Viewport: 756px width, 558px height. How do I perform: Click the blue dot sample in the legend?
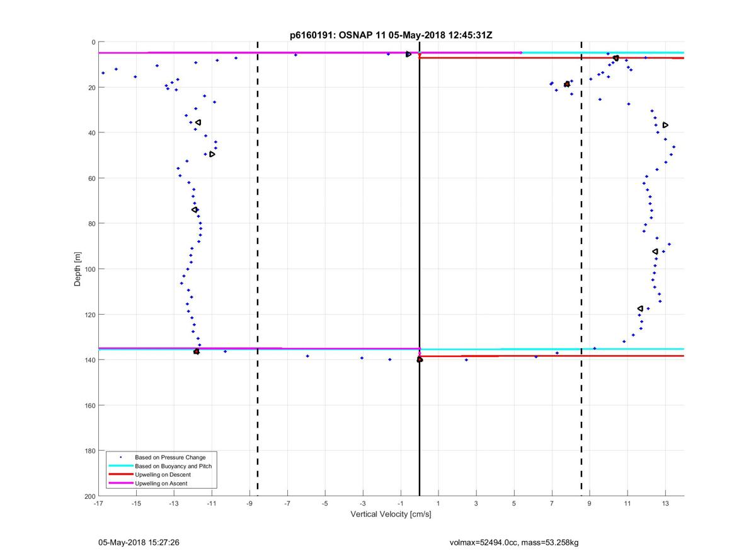[x=120, y=456]
